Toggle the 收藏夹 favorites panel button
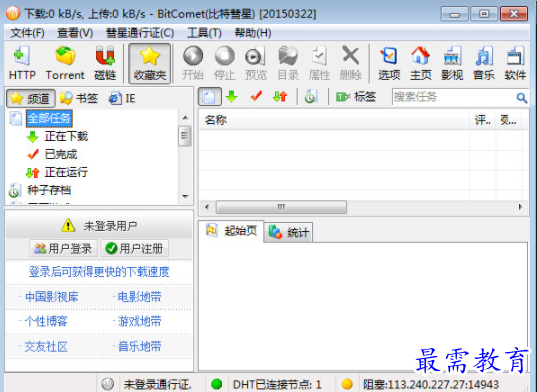Screen dimensions: 537x392 click(x=150, y=64)
